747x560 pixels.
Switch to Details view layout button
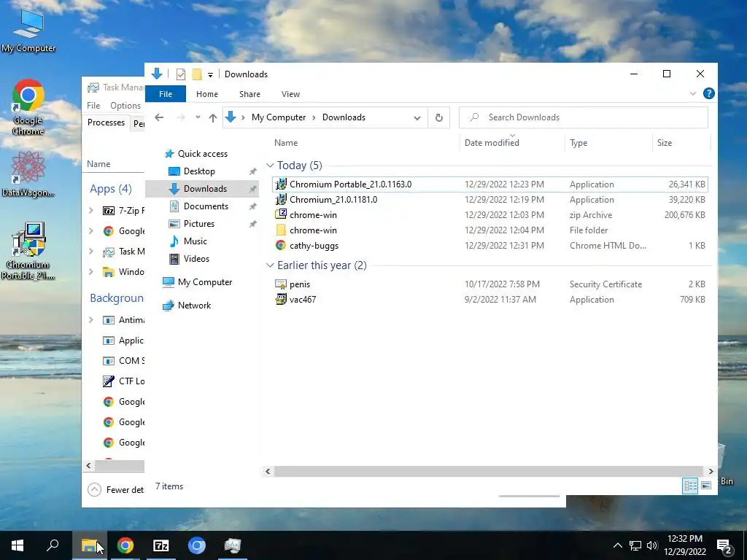click(x=690, y=486)
